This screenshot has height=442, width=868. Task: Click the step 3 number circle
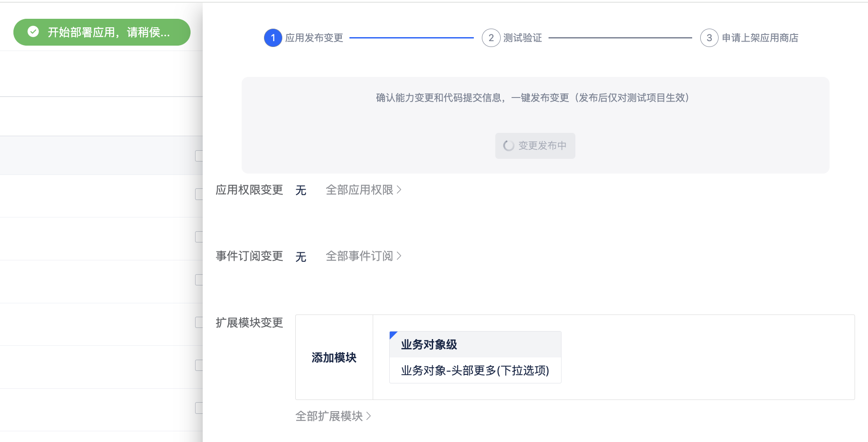click(709, 38)
